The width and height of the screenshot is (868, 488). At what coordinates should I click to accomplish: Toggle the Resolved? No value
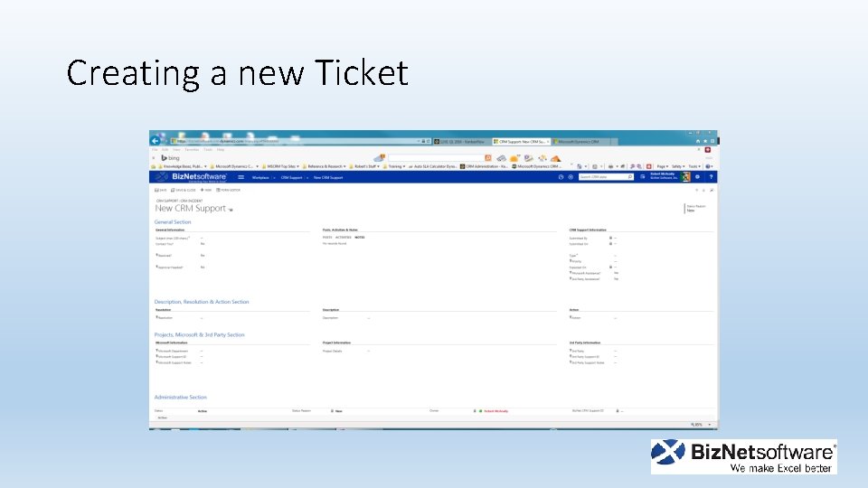pos(203,256)
